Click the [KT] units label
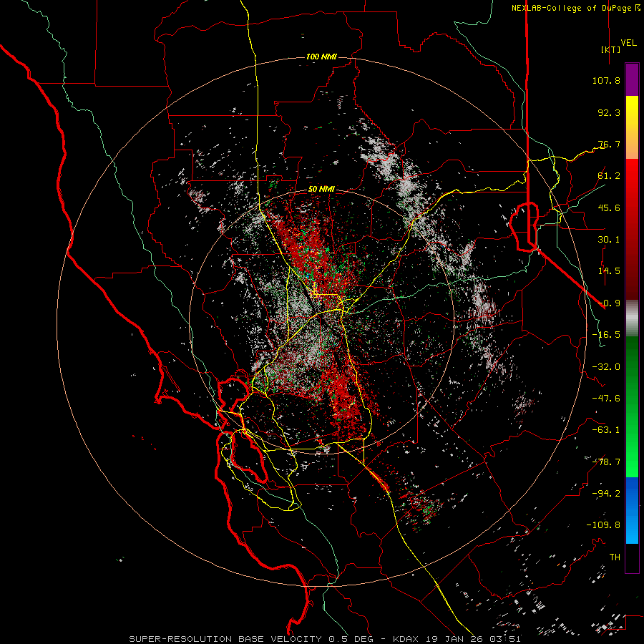644x644 pixels. 611,49
